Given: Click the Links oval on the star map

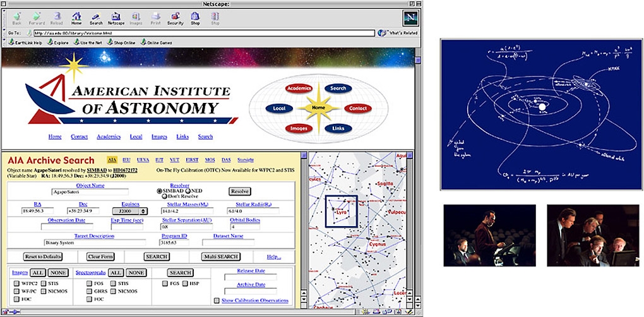Looking at the screenshot, I should [x=338, y=129].
